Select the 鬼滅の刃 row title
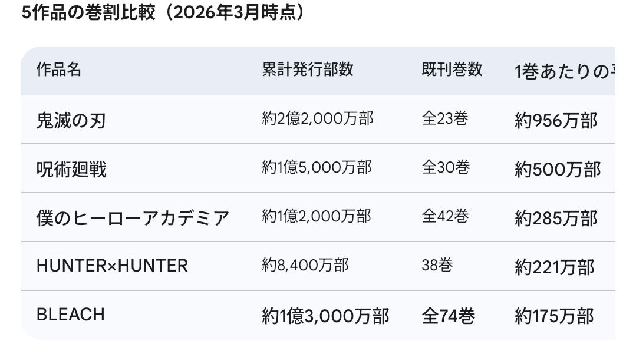 click(71, 121)
